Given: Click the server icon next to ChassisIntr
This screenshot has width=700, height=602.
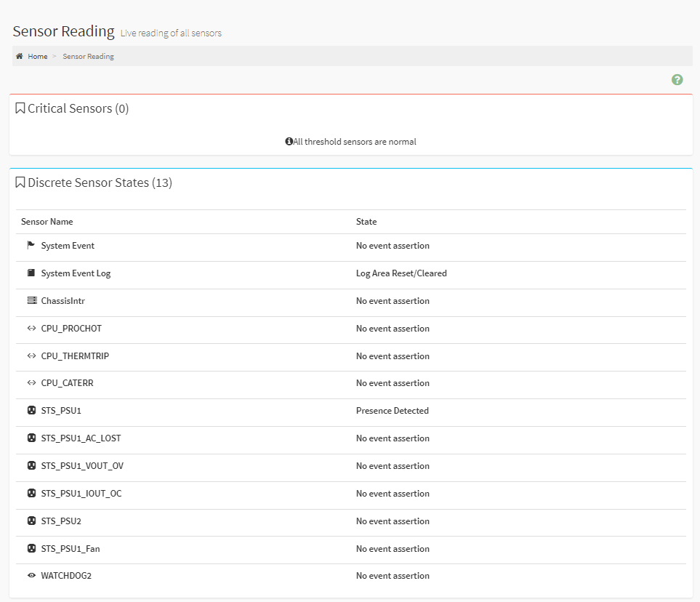Looking at the screenshot, I should [31, 301].
